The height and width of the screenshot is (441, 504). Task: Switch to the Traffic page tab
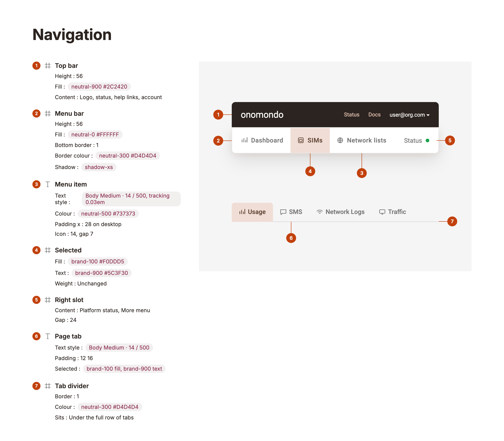coord(392,212)
